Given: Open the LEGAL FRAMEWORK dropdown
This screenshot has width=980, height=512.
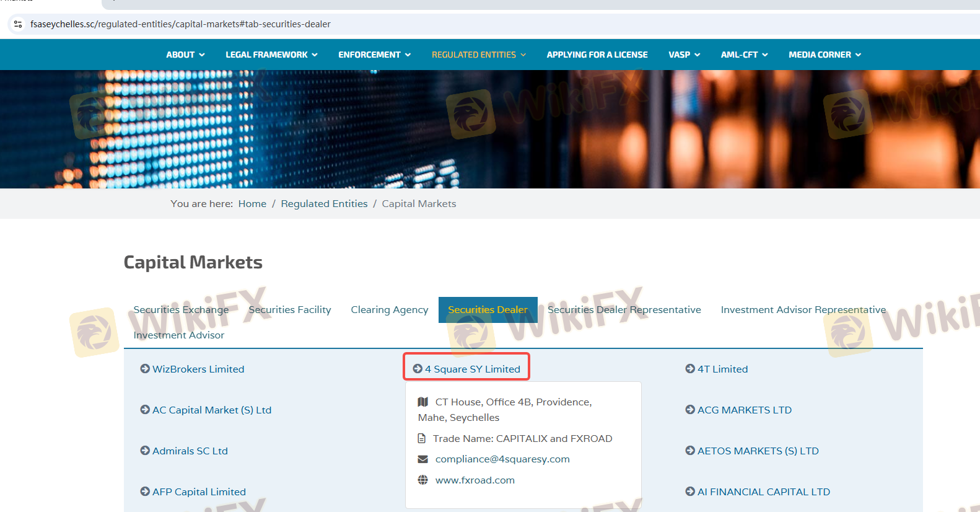Looking at the screenshot, I should pos(271,55).
